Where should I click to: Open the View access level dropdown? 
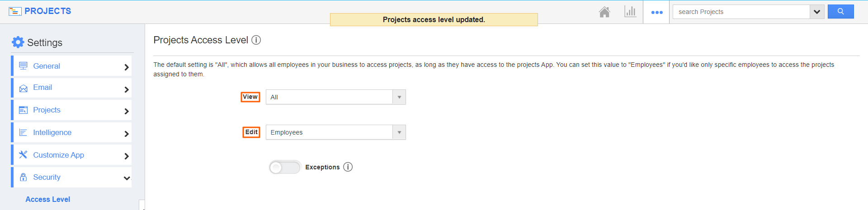point(335,97)
